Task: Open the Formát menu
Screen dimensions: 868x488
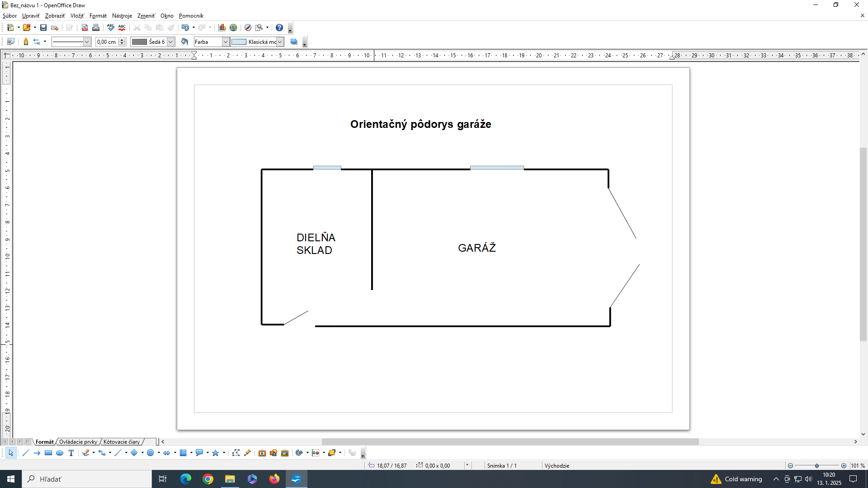Action: pos(98,16)
